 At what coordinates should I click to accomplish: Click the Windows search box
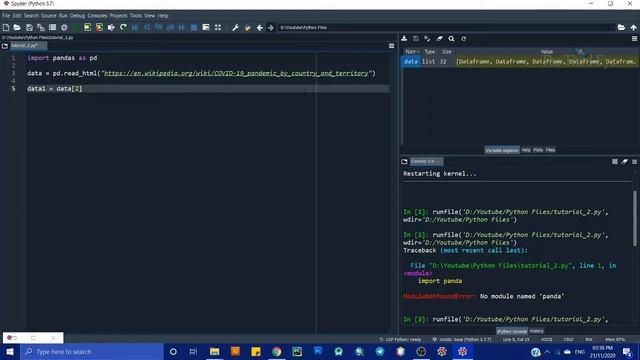pyautogui.click(x=92, y=351)
